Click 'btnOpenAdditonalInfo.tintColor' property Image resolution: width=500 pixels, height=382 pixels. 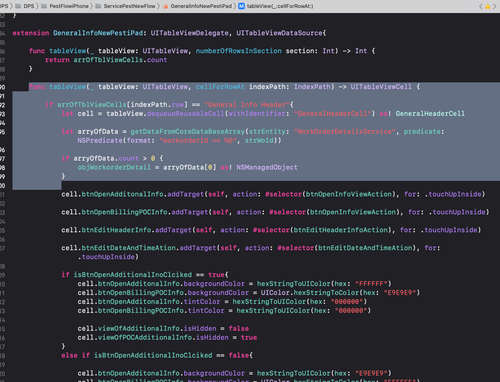pyautogui.click(x=159, y=302)
